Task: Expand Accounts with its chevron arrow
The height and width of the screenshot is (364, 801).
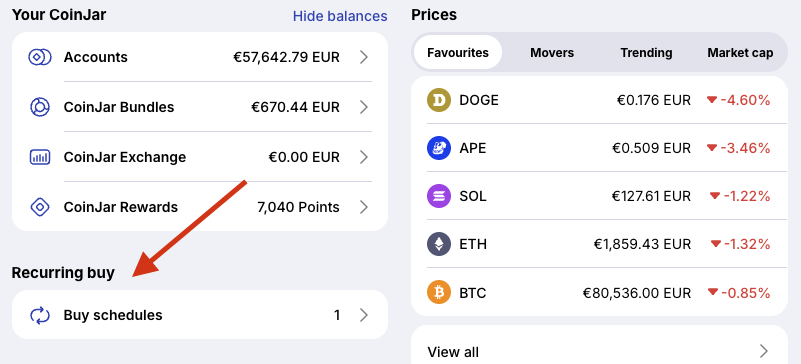Action: pos(364,57)
